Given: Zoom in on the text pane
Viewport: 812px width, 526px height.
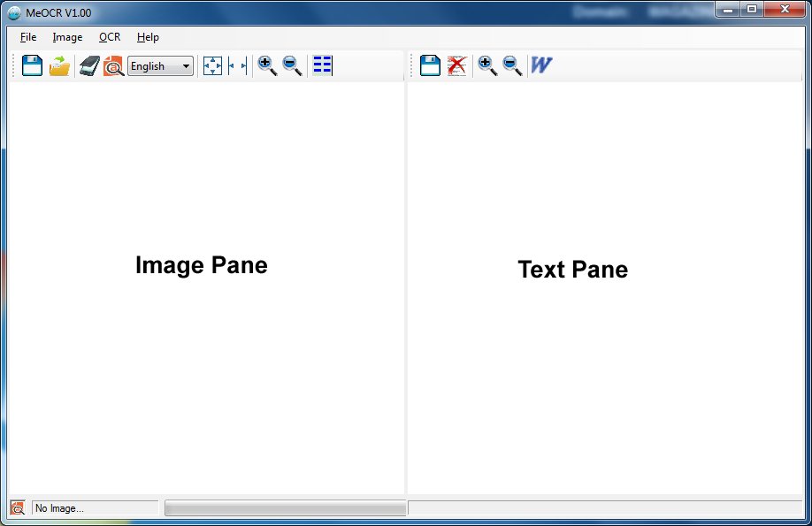Looking at the screenshot, I should click(x=487, y=65).
